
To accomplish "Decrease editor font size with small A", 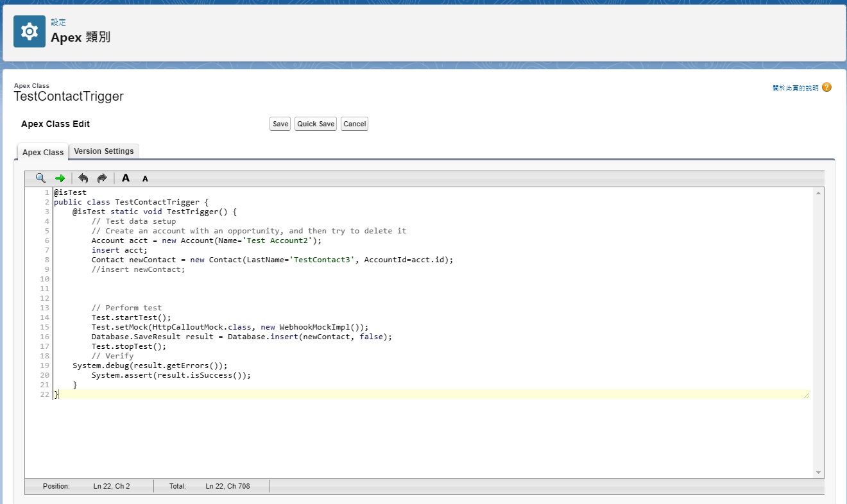I will tap(145, 179).
